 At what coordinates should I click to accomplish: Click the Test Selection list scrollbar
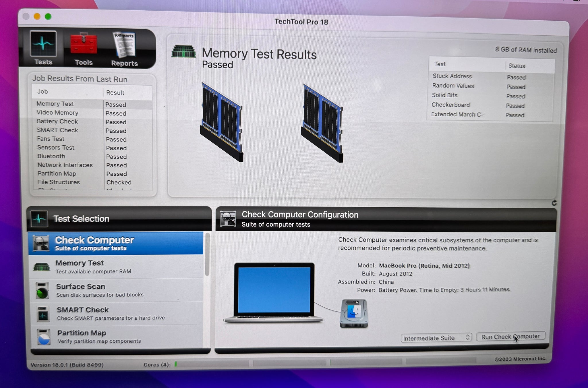207,255
